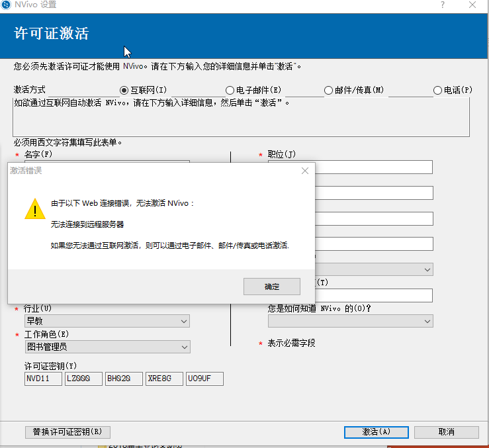Click license key field BHQ2Q
The width and height of the screenshot is (489, 448).
point(124,379)
